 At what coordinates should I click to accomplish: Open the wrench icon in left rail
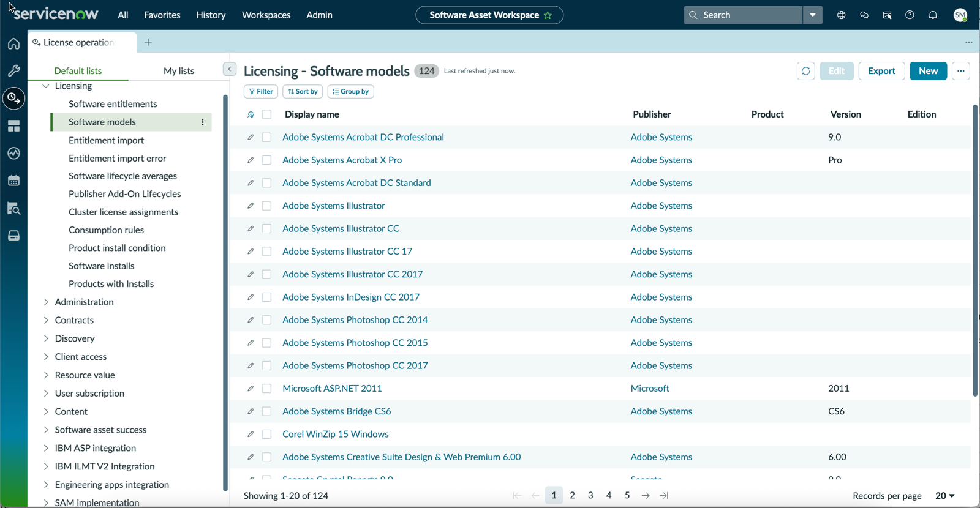(x=13, y=70)
